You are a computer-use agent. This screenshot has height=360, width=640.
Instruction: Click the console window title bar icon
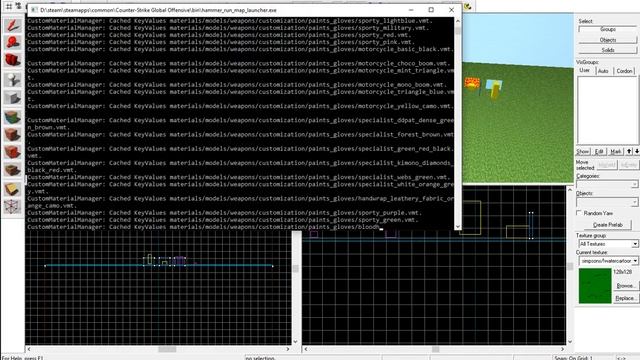pyautogui.click(x=34, y=10)
